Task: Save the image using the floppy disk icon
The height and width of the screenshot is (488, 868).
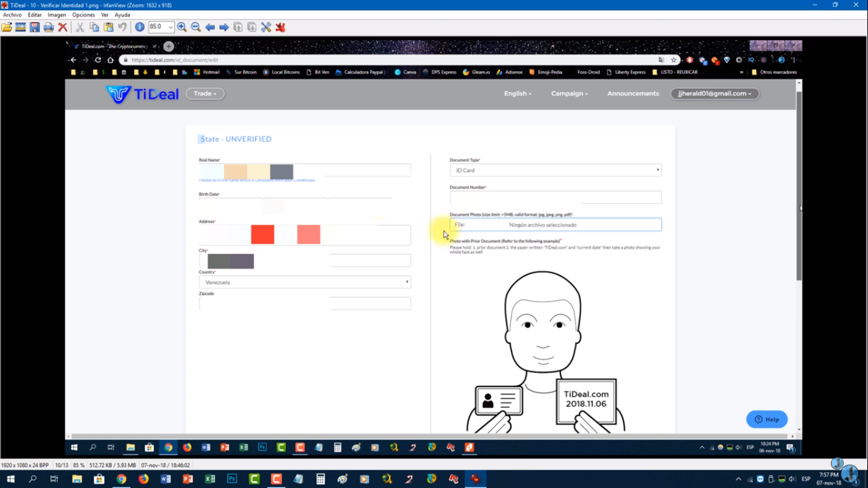Action: (x=35, y=27)
